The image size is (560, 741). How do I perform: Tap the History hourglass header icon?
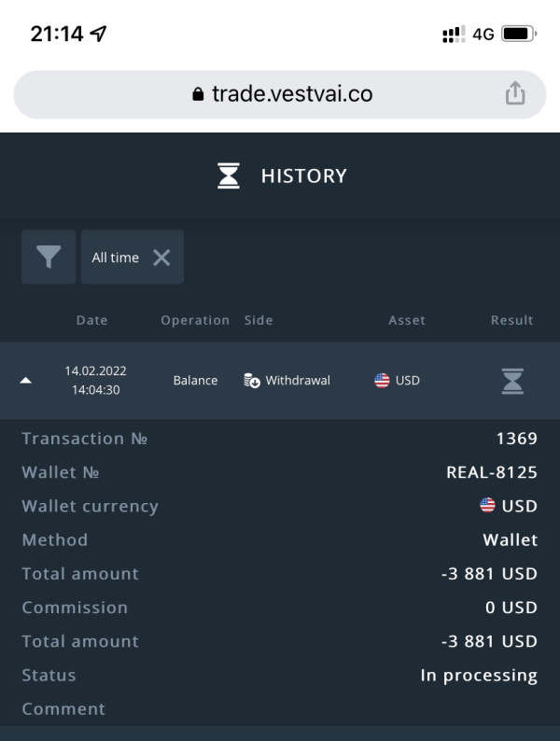point(229,175)
